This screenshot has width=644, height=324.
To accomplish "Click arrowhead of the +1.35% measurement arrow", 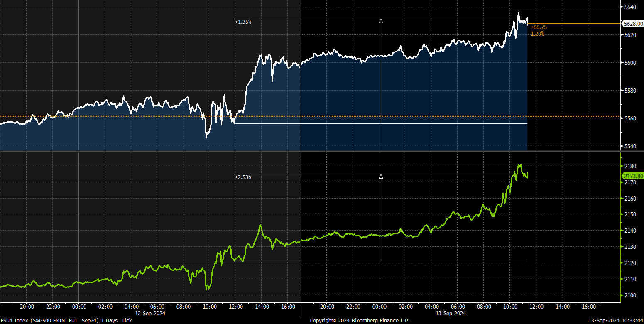I will [x=381, y=20].
